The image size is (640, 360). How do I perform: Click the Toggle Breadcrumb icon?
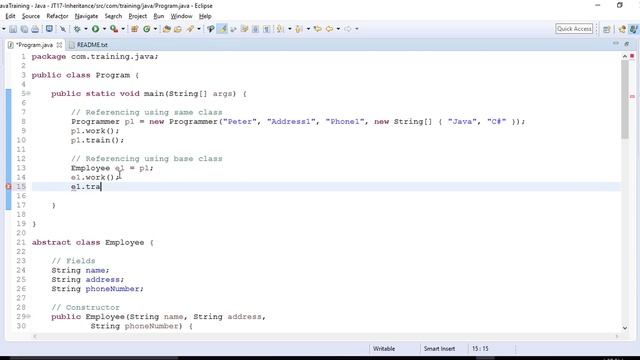point(211,29)
